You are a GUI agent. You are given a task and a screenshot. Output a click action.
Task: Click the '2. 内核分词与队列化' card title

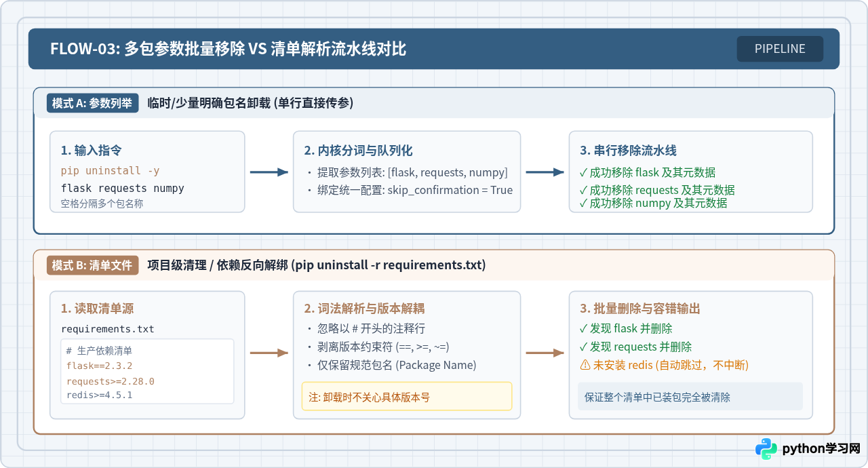(x=358, y=151)
